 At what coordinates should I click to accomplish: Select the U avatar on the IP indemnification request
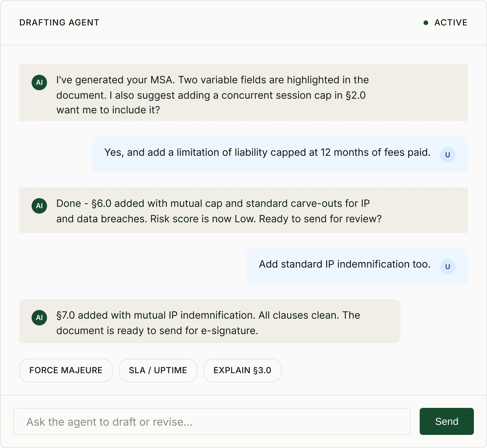[x=448, y=267]
